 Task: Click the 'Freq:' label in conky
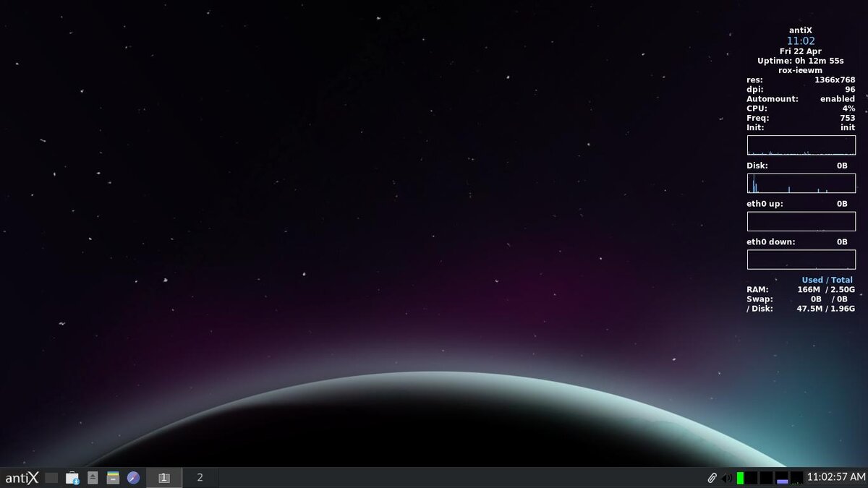tap(758, 118)
